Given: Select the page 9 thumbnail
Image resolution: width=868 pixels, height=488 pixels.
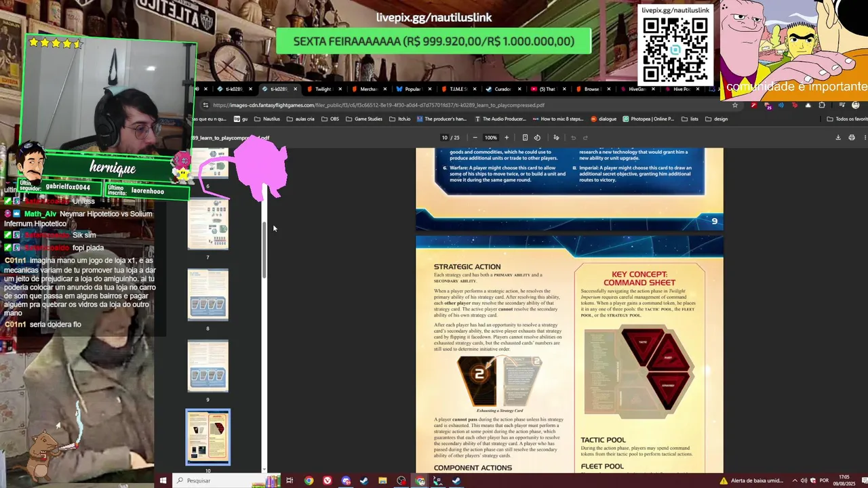Looking at the screenshot, I should 208,366.
